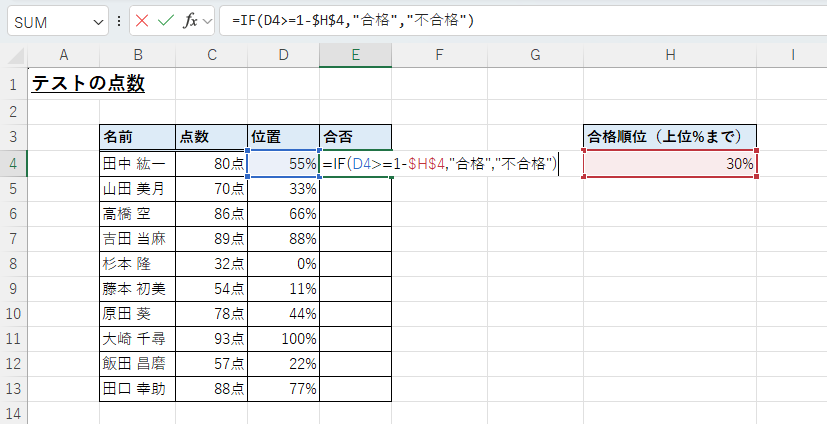Image resolution: width=827 pixels, height=424 pixels.
Task: Cancel the formula entry with X icon
Action: pyautogui.click(x=142, y=21)
